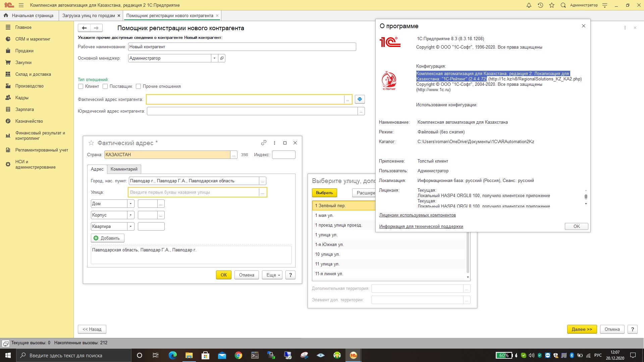Viewport: 644px width, 362px height.
Task: Click ellipsis of Фактический адрес контрагента field
Action: 348,99
